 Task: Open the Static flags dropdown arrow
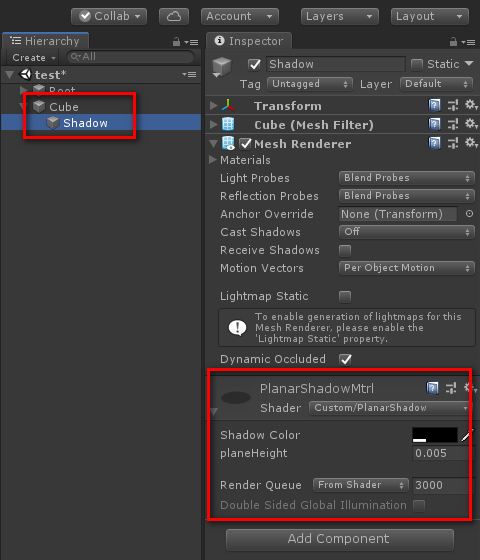click(x=469, y=64)
